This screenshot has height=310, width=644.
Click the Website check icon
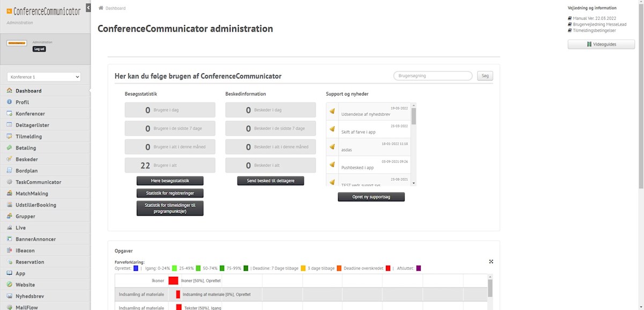coord(10,285)
